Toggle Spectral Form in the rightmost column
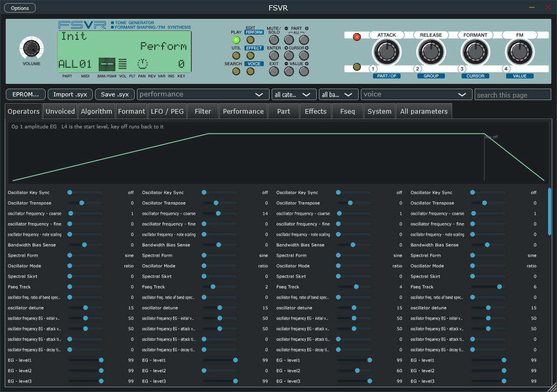This screenshot has height=392, width=557. [488, 255]
